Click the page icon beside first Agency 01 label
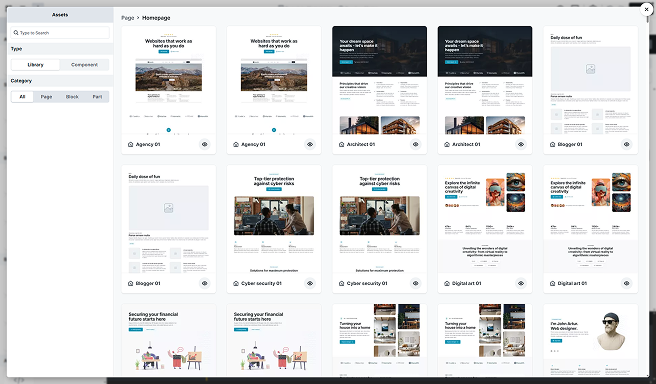The image size is (656, 384). (x=131, y=144)
